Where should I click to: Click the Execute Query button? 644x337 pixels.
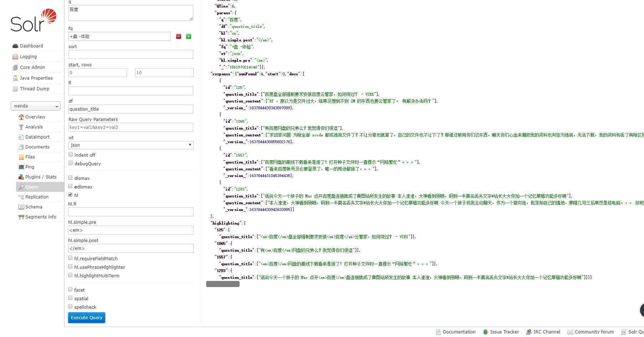(x=87, y=318)
